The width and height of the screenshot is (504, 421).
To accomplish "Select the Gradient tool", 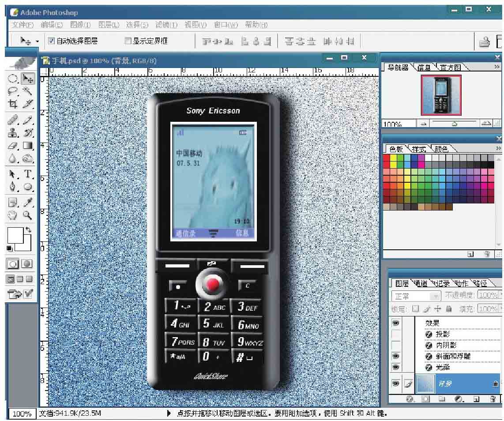I will coord(28,146).
